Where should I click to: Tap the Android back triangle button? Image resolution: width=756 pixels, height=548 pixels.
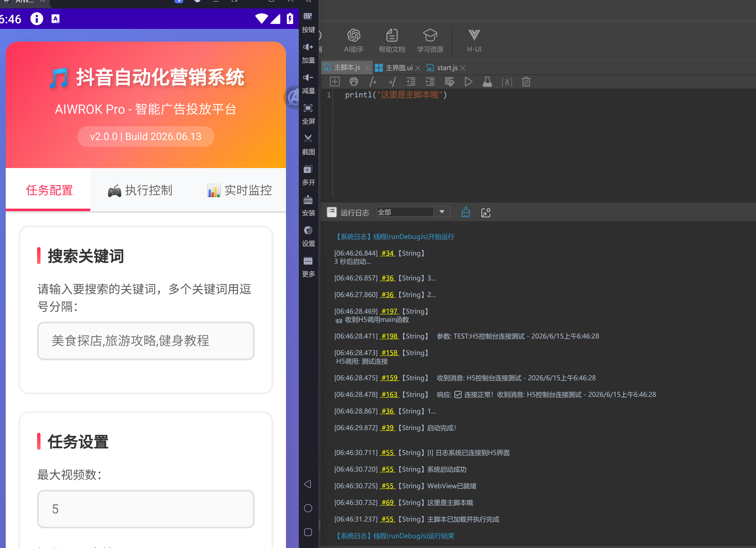click(x=308, y=484)
